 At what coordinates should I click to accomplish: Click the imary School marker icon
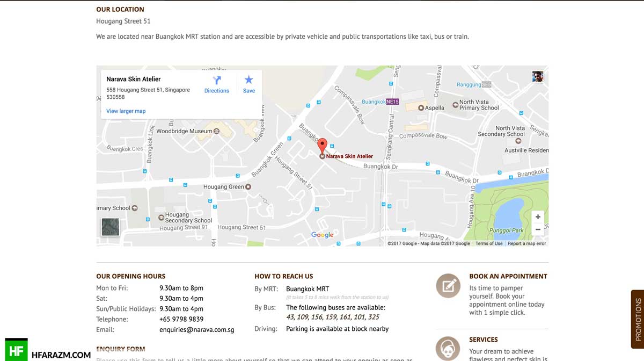point(135,208)
